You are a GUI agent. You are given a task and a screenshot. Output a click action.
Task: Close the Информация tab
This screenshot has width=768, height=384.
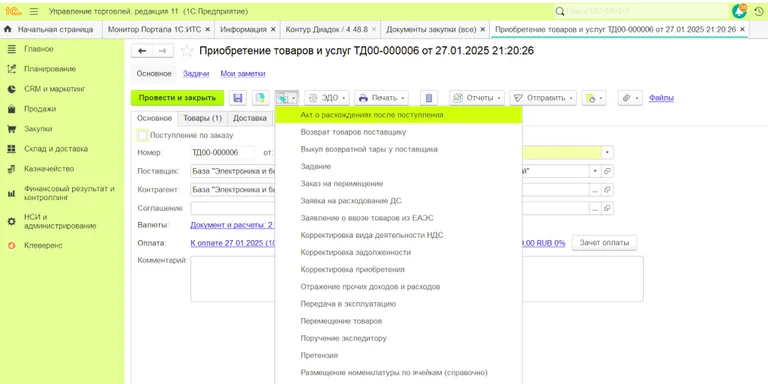point(273,29)
